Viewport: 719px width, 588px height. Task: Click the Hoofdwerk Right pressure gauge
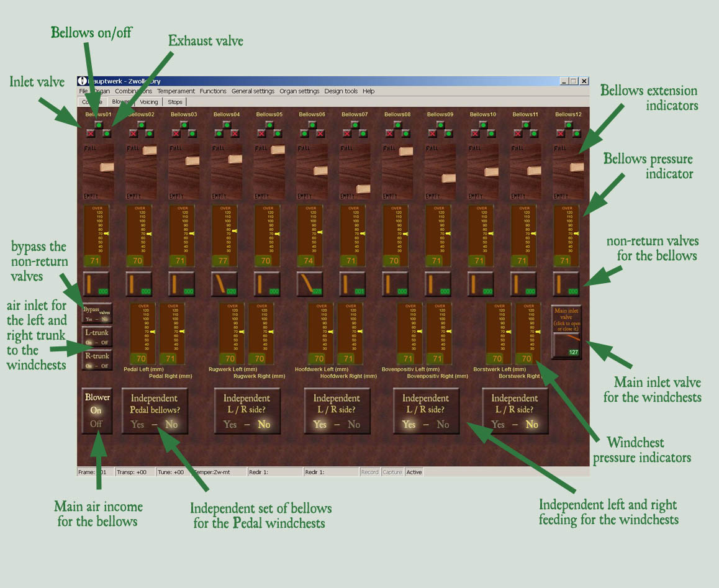pyautogui.click(x=350, y=333)
